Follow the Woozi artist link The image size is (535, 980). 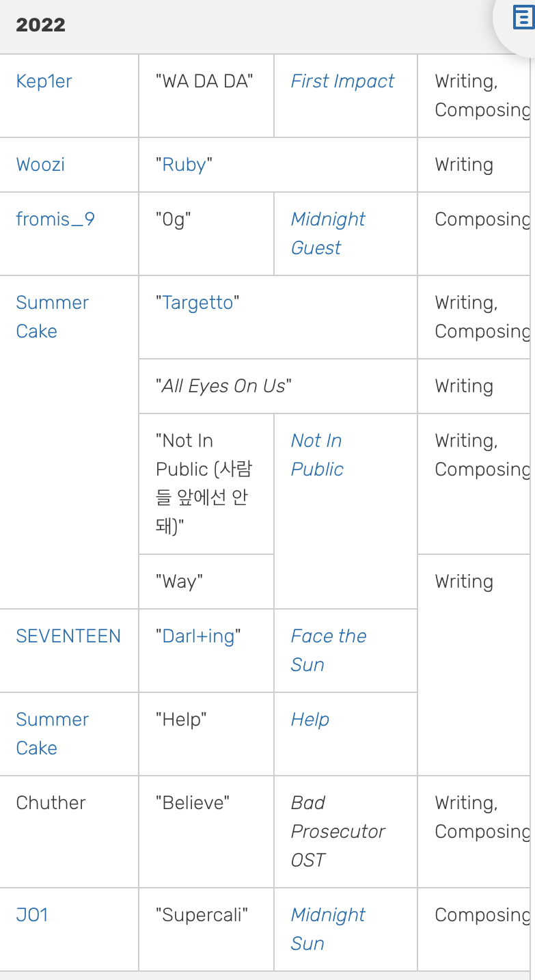(x=40, y=165)
